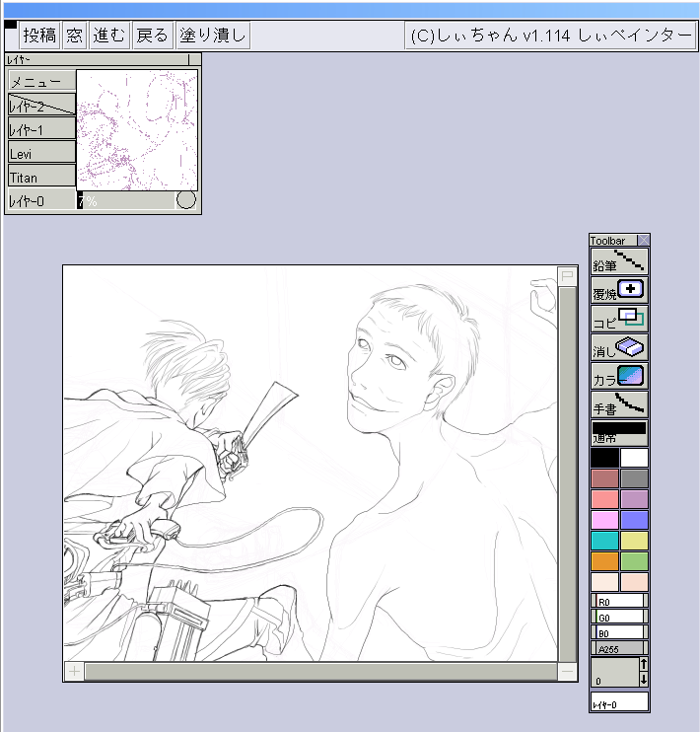The image size is (700, 732).
Task: Adjust the B0 blue slider
Action: click(619, 632)
